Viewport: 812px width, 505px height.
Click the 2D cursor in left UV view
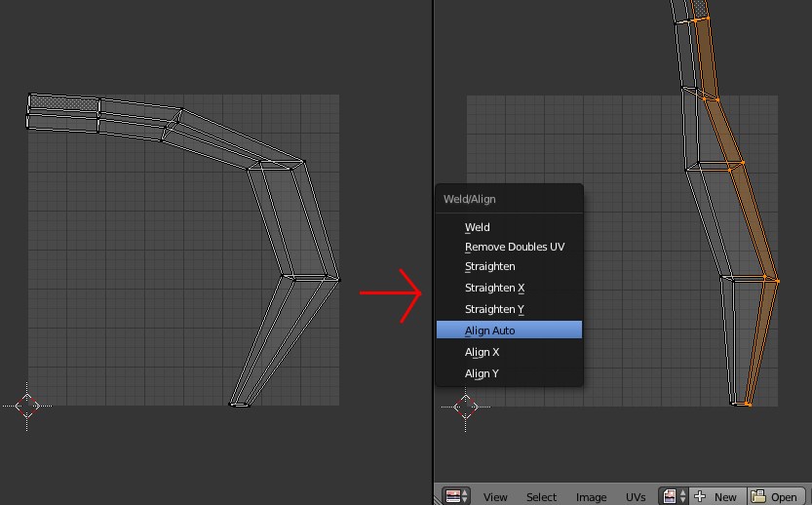pos(27,407)
